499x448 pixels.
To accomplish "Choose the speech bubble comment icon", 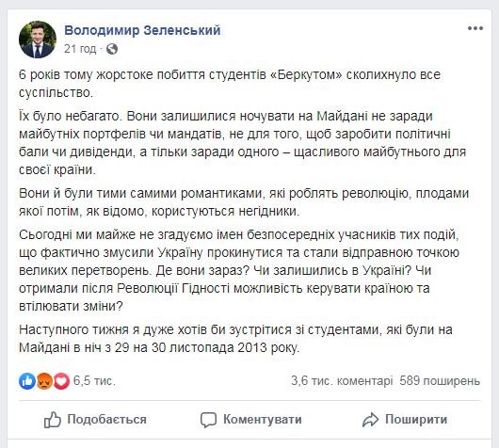I will tap(208, 420).
